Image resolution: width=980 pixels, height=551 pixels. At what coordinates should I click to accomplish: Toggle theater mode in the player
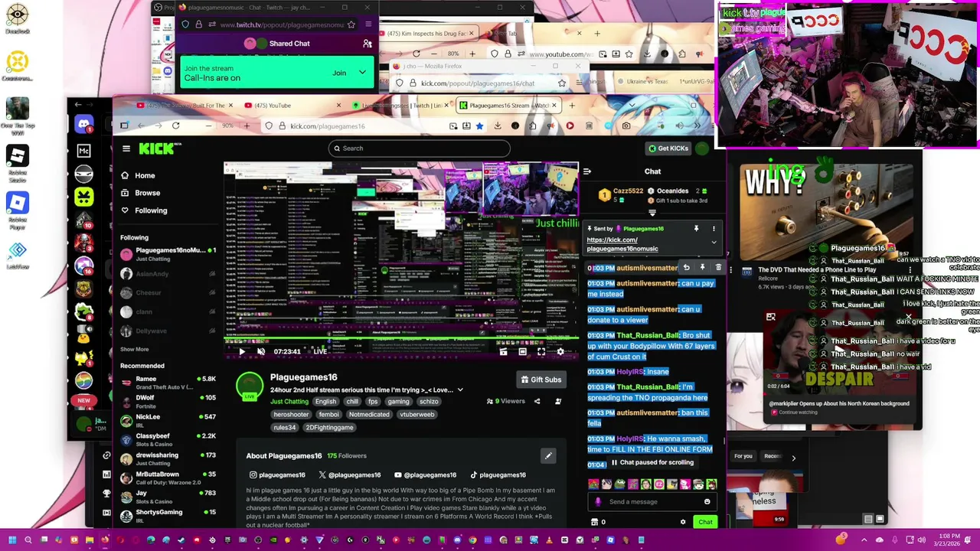[522, 351]
